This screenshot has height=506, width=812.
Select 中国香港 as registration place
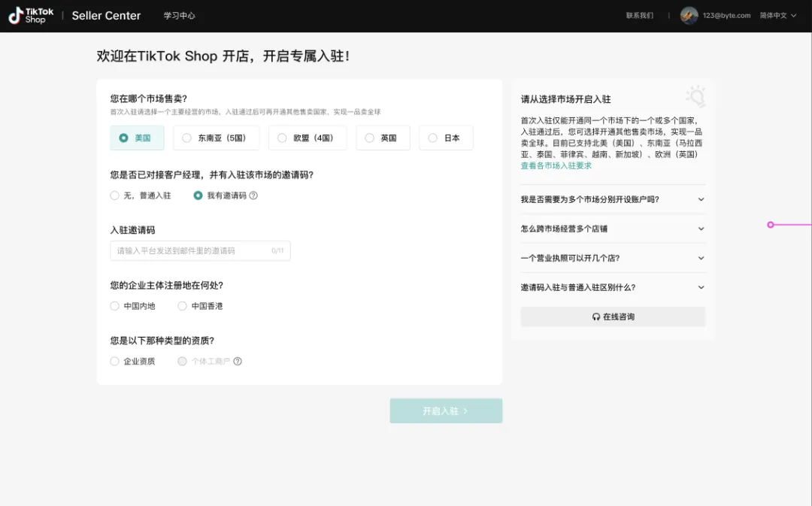[182, 306]
